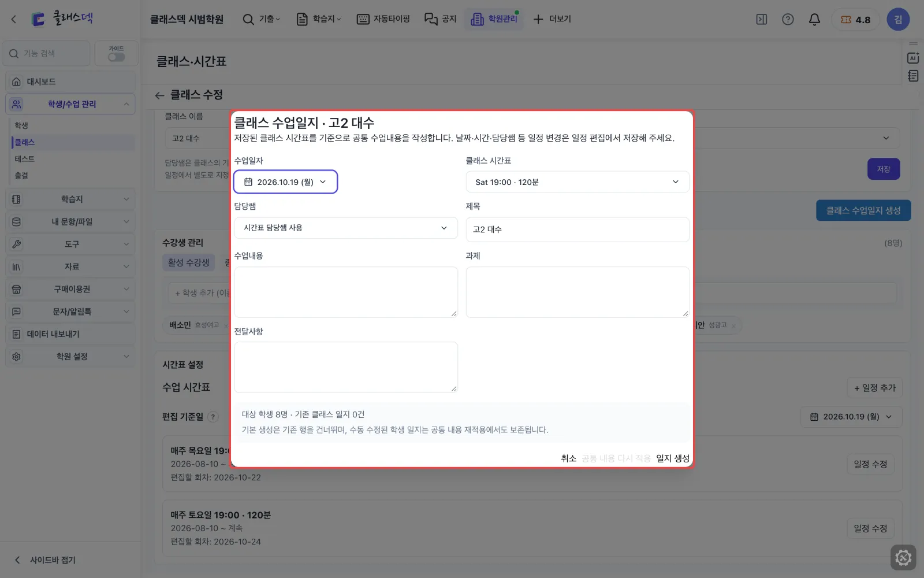Click the 편집 기준일 help icon
This screenshot has width=924, height=578.
[x=213, y=417]
